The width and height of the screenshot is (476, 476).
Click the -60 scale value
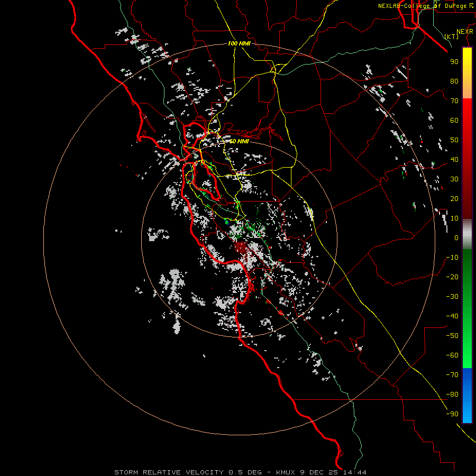click(452, 355)
